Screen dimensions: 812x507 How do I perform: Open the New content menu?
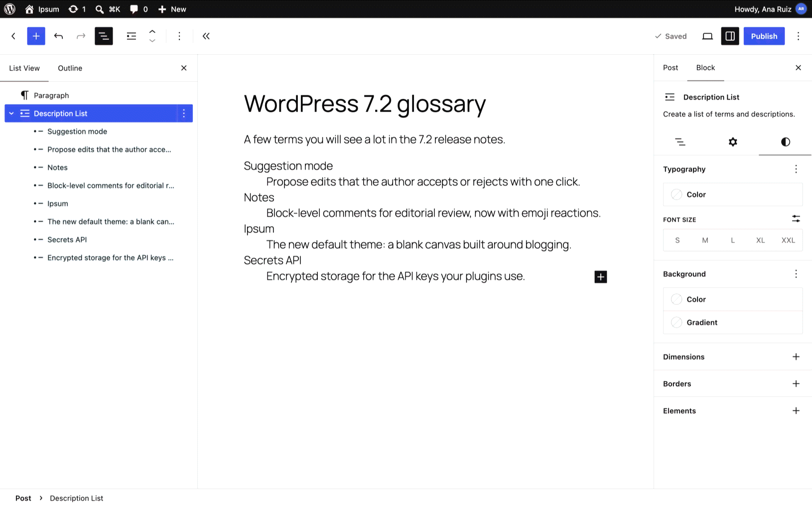pos(172,9)
